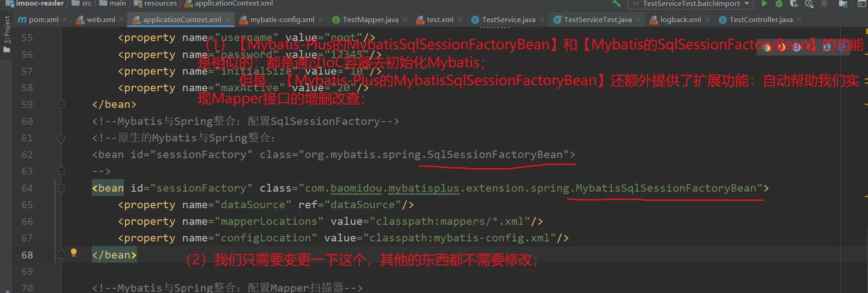Click the Build project hammer icon
This screenshot has width=868, height=293.
(x=616, y=4)
